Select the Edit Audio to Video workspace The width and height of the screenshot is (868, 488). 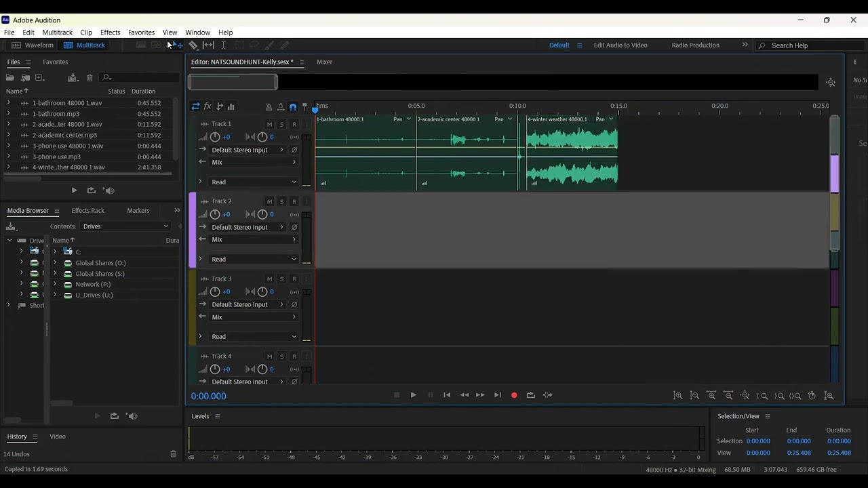pos(620,45)
